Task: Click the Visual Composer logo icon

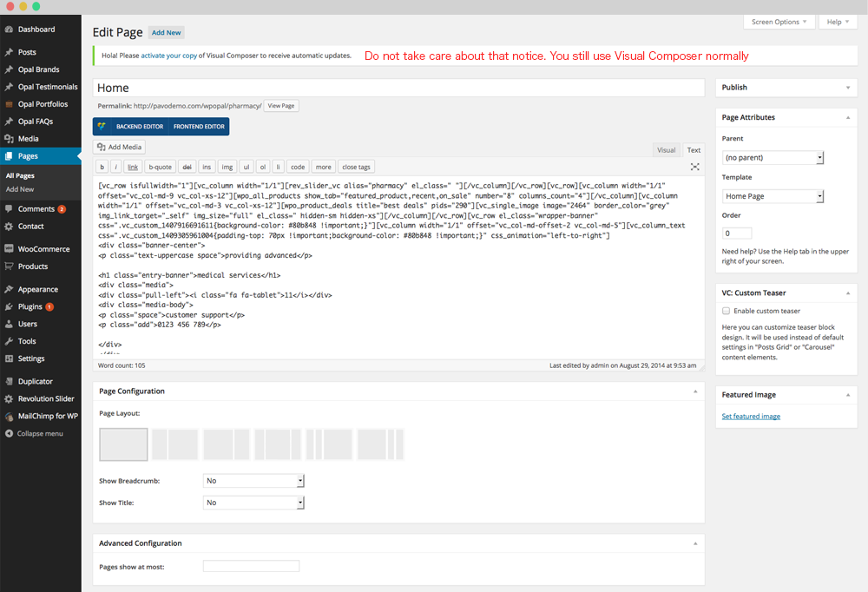Action: point(102,127)
